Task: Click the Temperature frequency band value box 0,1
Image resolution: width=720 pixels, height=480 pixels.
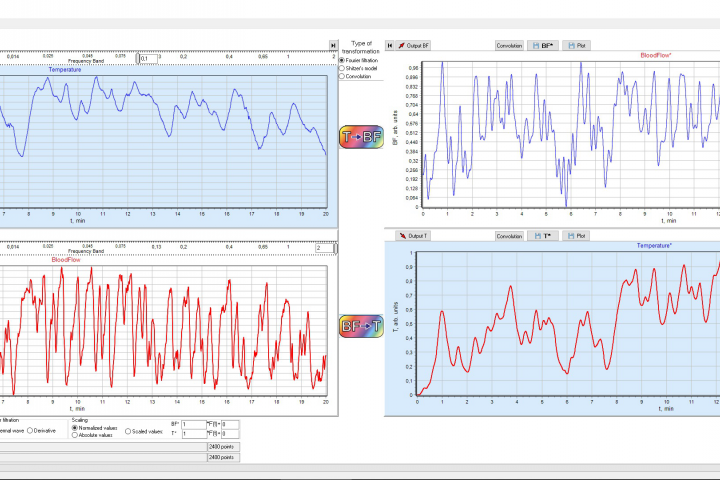Action: [148, 58]
